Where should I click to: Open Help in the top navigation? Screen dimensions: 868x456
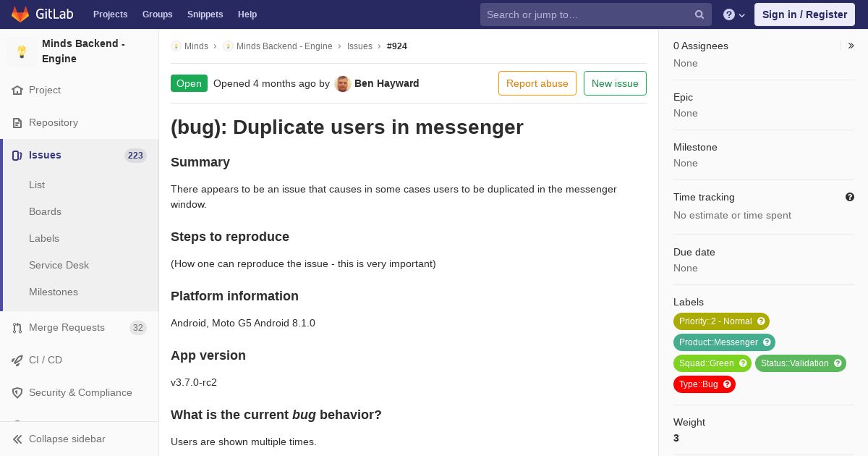(247, 14)
